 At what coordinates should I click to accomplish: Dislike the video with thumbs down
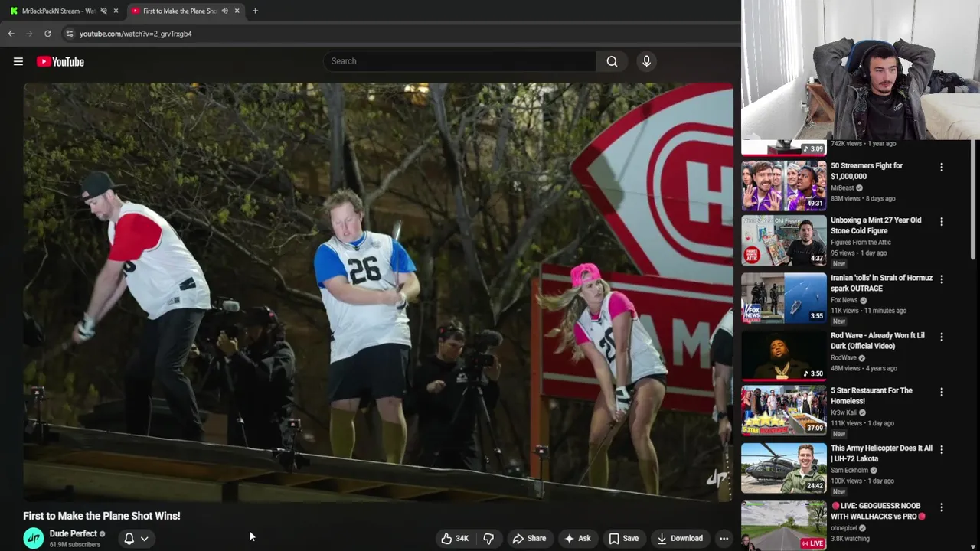pyautogui.click(x=488, y=539)
